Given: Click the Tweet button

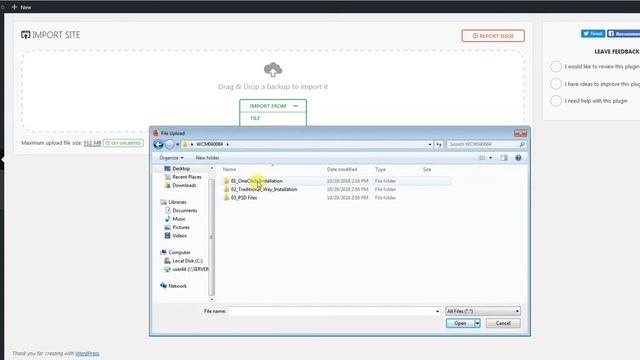Looking at the screenshot, I should tap(593, 33).
